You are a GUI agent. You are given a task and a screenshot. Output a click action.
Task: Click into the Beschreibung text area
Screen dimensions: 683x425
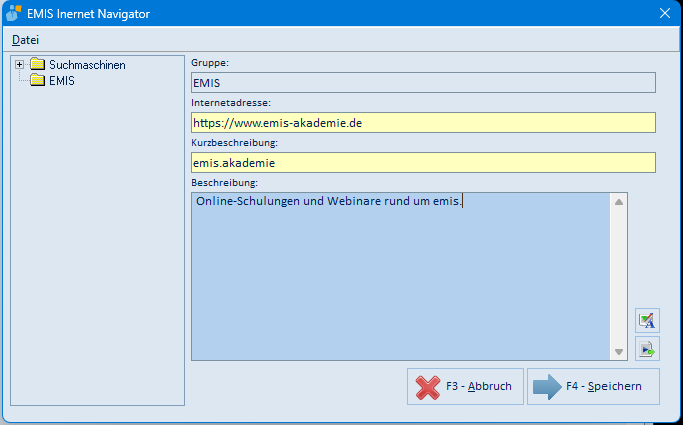(400, 277)
